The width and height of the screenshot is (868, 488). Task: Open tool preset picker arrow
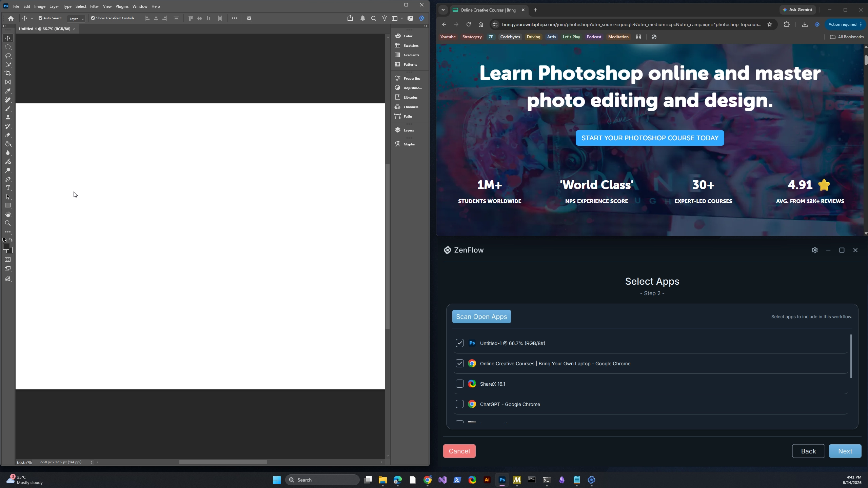pos(32,18)
